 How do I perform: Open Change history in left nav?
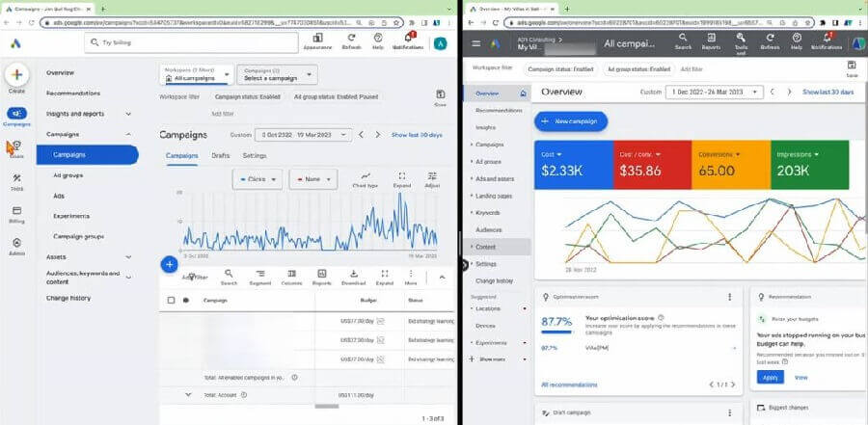coord(68,299)
